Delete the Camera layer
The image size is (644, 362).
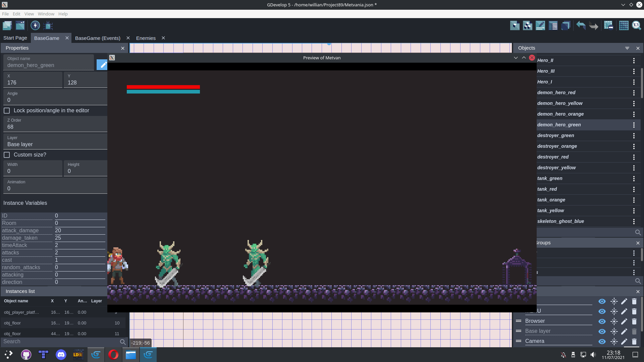[634, 342]
